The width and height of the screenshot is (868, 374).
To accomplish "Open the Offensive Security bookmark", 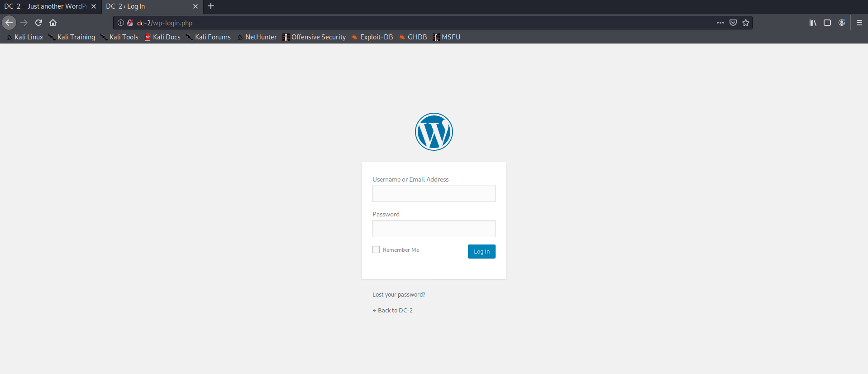I will tap(315, 37).
